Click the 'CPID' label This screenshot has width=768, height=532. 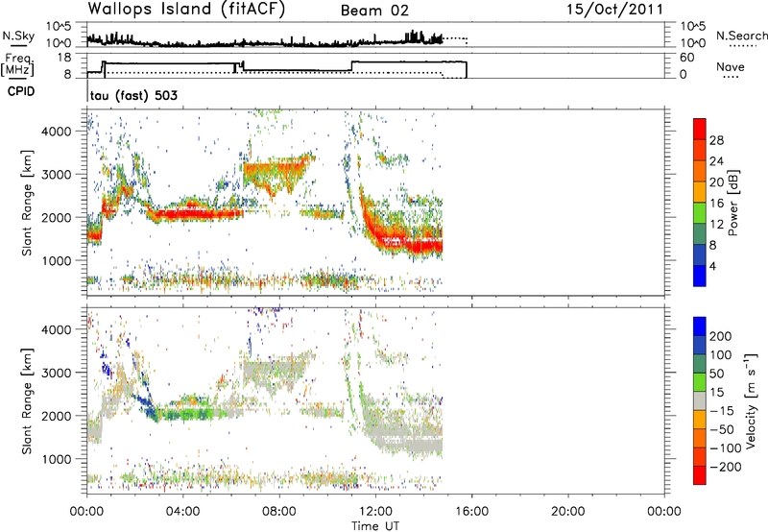click(21, 91)
